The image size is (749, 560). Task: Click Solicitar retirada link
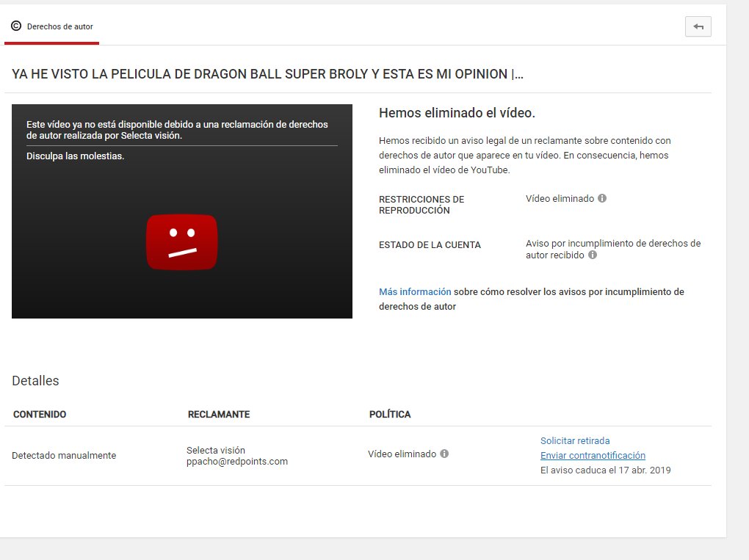point(575,440)
